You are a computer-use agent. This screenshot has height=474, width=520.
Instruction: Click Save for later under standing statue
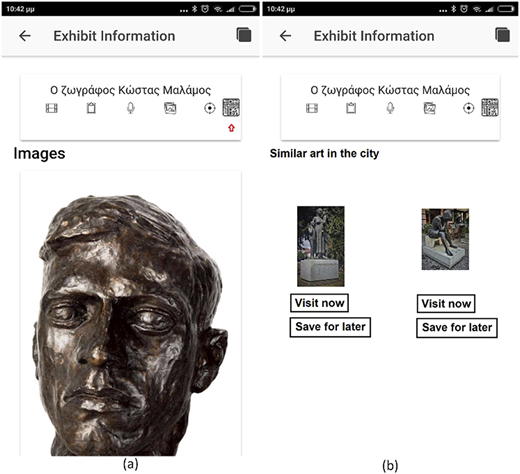tap(330, 327)
